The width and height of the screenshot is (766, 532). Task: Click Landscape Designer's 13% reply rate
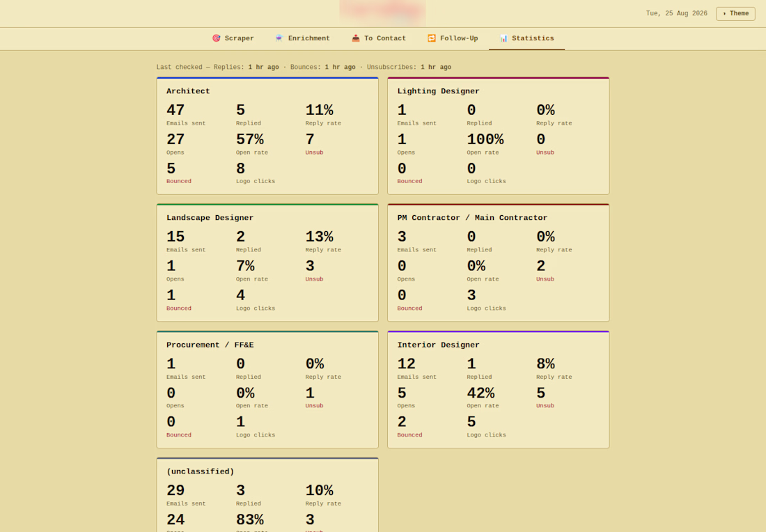click(x=320, y=237)
